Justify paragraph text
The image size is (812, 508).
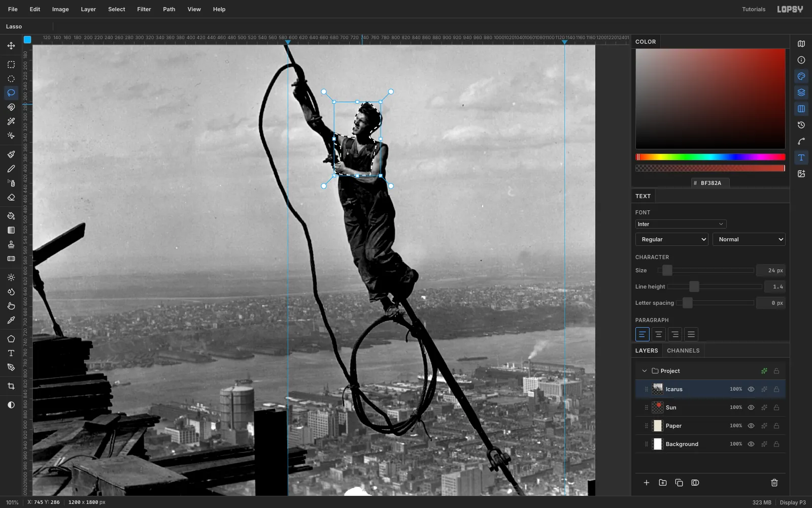click(691, 334)
